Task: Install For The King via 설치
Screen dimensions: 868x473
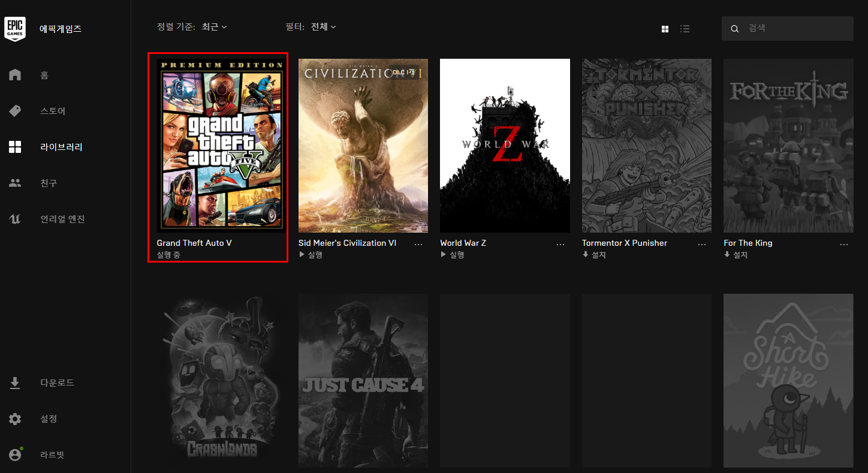Action: tap(736, 255)
